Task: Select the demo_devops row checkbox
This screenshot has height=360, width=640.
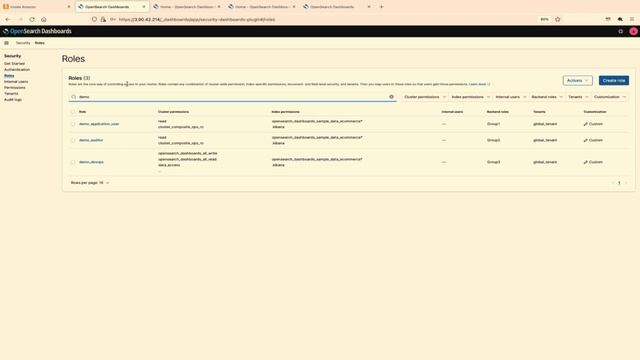Action: [x=73, y=162]
